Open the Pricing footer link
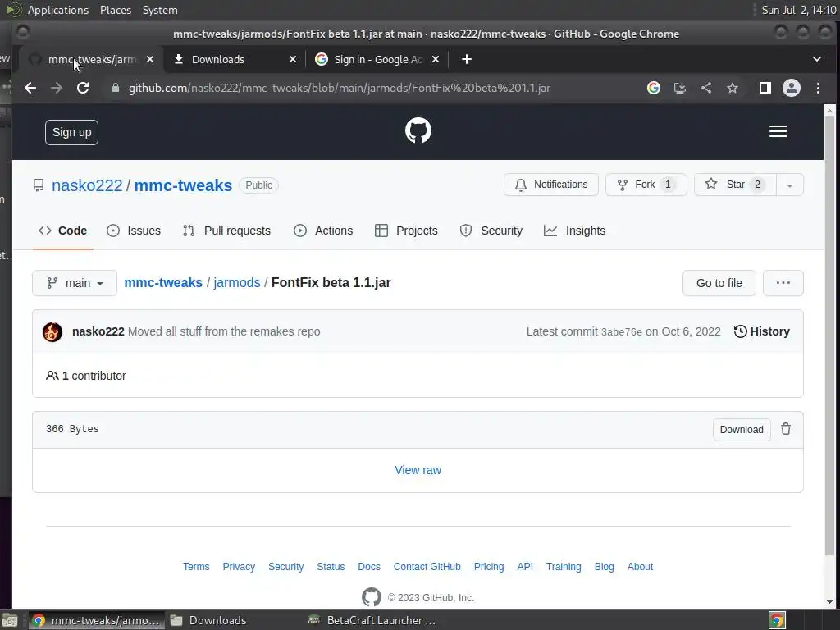Screen dimensions: 840x630 pos(489,567)
